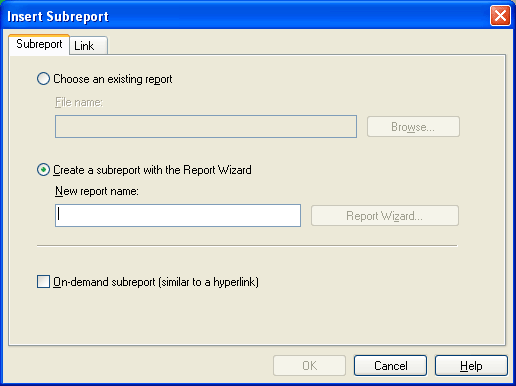Click the Browse... button
Image resolution: width=516 pixels, height=386 pixels.
[413, 127]
